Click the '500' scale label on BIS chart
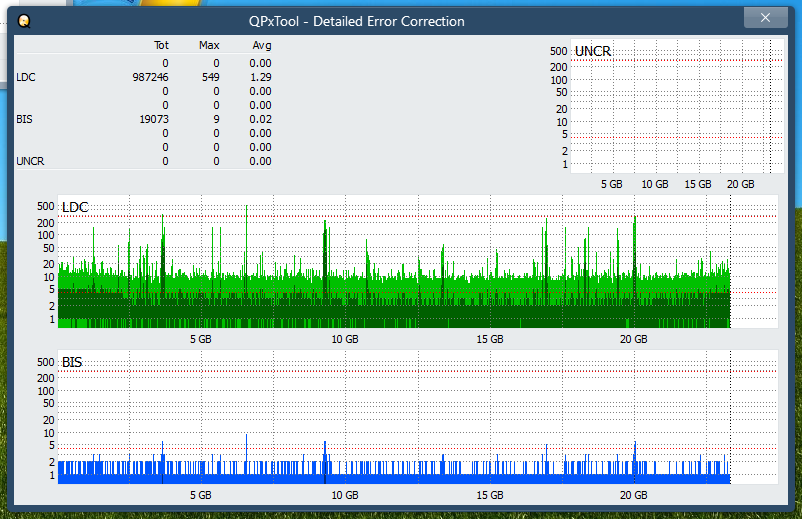802x519 pixels. (46, 362)
